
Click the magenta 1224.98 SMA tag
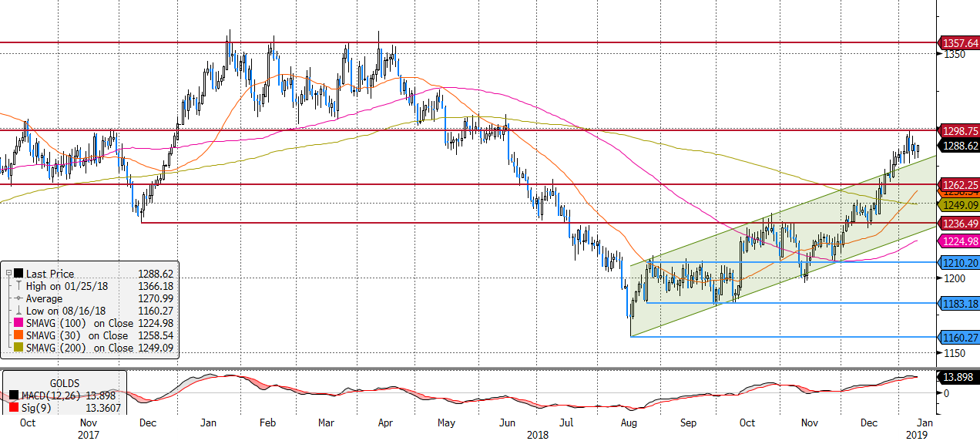click(x=958, y=241)
